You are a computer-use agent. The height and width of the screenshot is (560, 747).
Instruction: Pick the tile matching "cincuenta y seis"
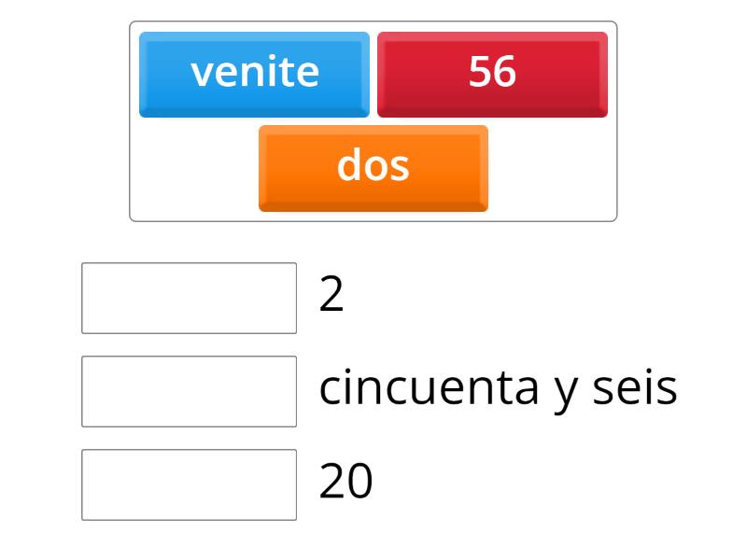[492, 73]
